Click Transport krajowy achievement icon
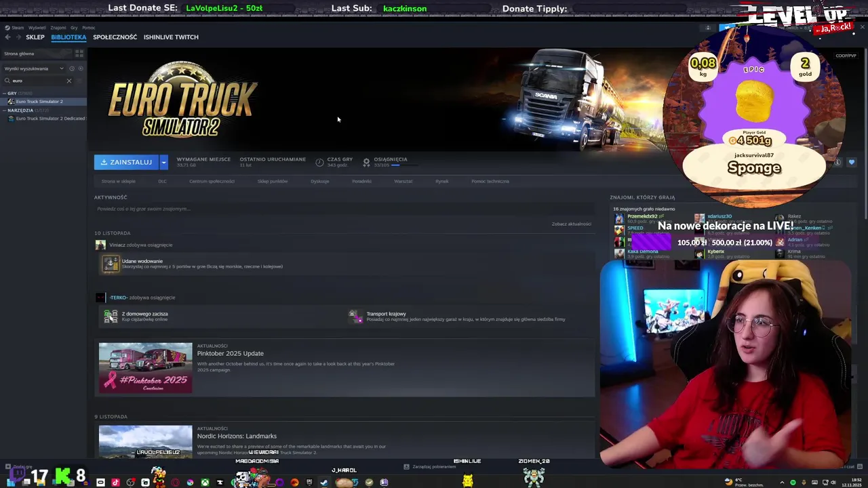 tap(355, 317)
